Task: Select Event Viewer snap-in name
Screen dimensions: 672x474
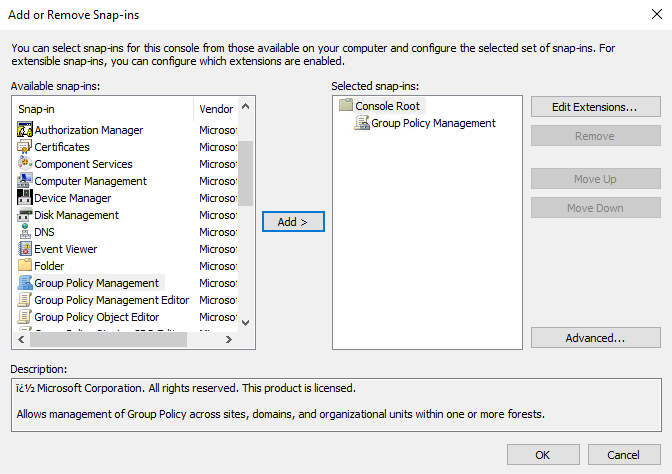Action: click(x=66, y=249)
